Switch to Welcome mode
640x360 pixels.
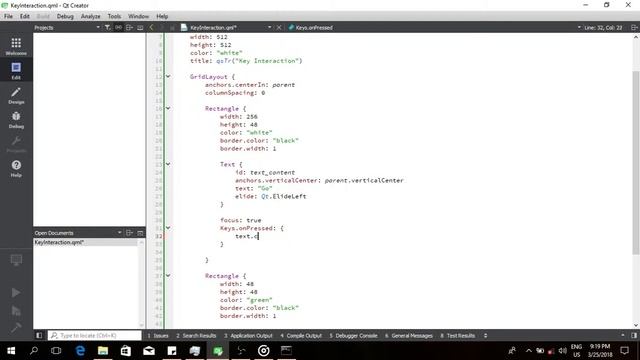[16, 46]
